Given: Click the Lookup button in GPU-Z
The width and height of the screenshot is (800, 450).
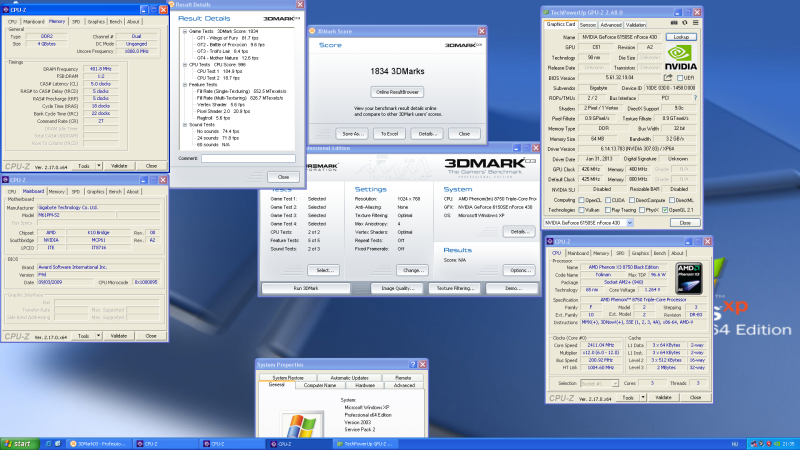Looking at the screenshot, I should pyautogui.click(x=681, y=36).
